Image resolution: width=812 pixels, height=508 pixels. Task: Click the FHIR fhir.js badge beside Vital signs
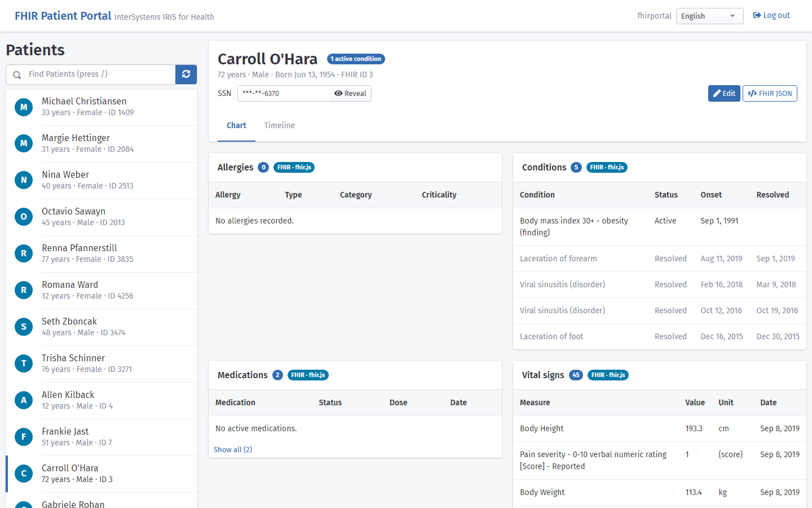tap(608, 375)
